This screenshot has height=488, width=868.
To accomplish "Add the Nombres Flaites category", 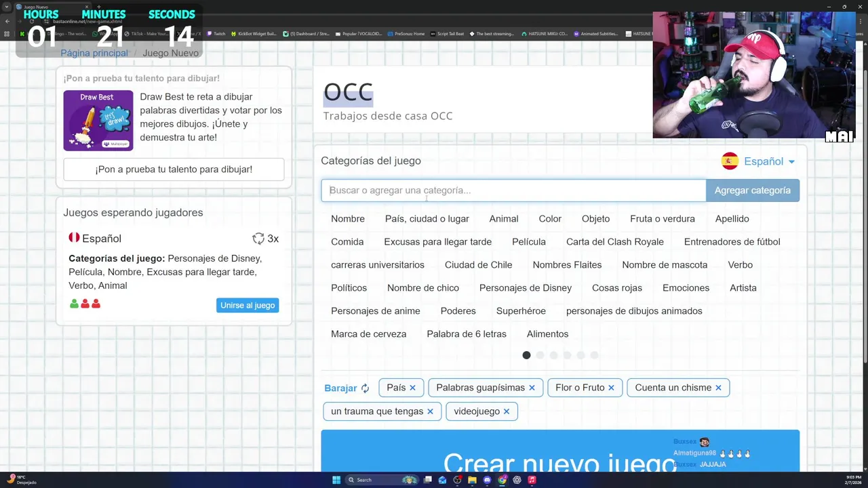I will [x=567, y=265].
